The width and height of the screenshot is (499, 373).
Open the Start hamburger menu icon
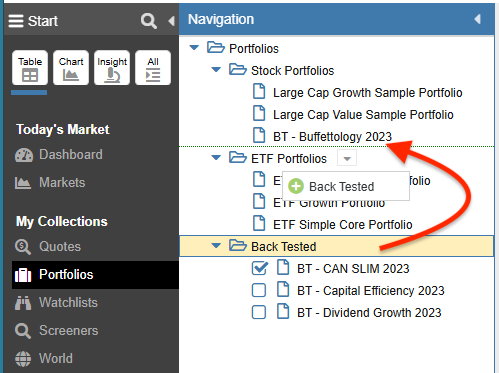tap(16, 21)
